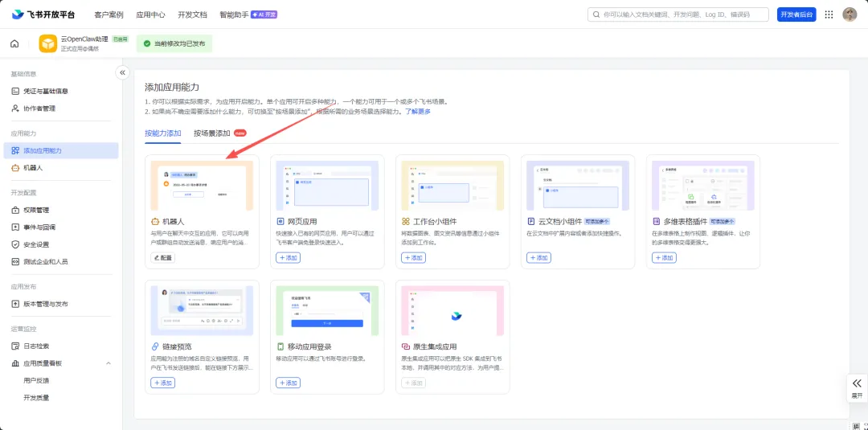Click the 事件与回调 sidebar icon
The width and height of the screenshot is (868, 430).
[15, 227]
